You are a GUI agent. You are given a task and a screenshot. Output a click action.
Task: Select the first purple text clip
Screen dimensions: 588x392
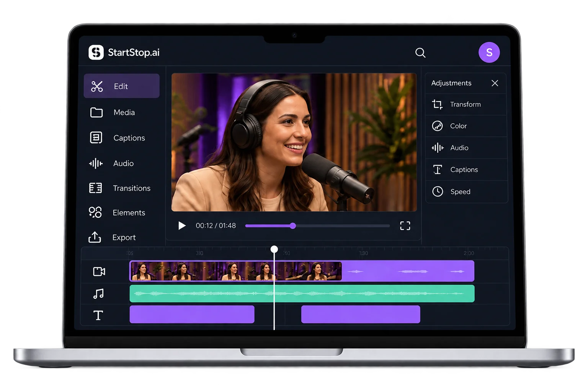coord(192,314)
